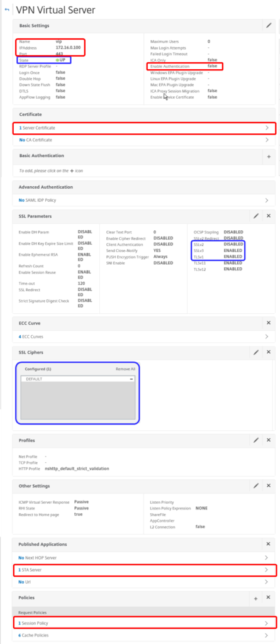Click the VPN Virtual Server page title
Image resolution: width=280 pixels, height=644 pixels.
(55, 10)
